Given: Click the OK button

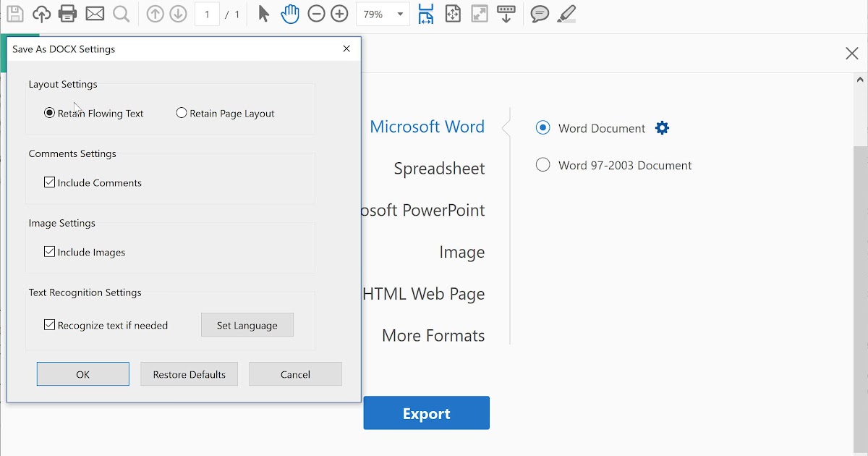Looking at the screenshot, I should (83, 374).
